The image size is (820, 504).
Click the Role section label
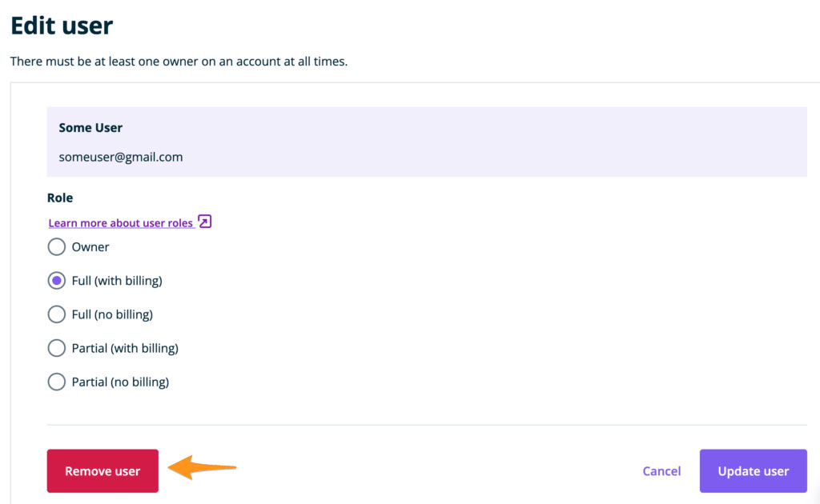click(x=60, y=198)
